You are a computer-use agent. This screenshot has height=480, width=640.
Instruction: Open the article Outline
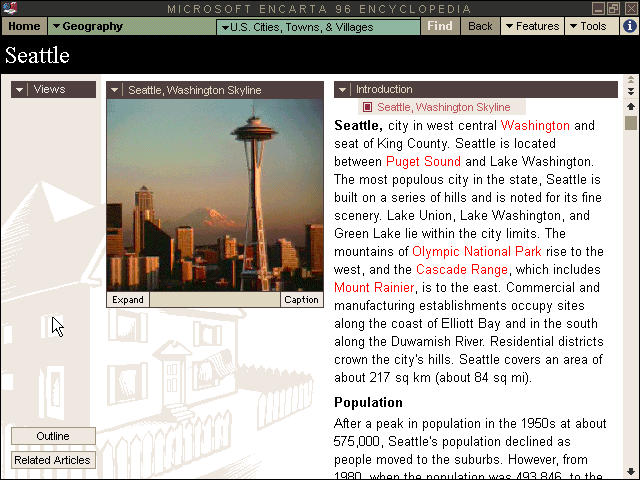click(53, 436)
